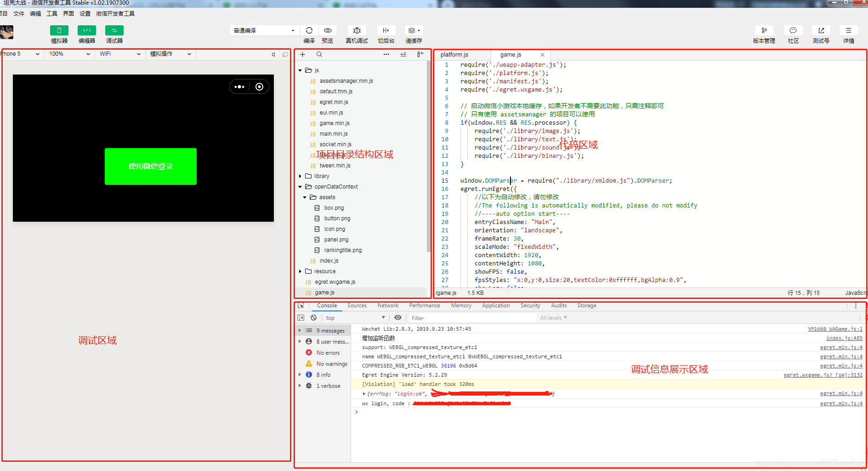868x471 pixels.
Task: Open egret.min.js in file tree
Action: click(334, 102)
